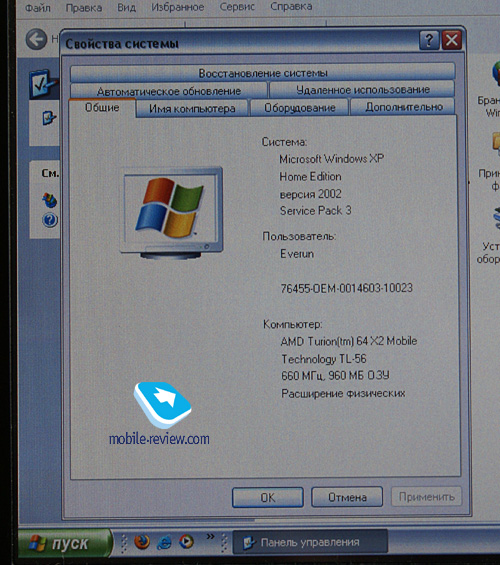
Task: Select the Общие tab
Action: tap(102, 107)
